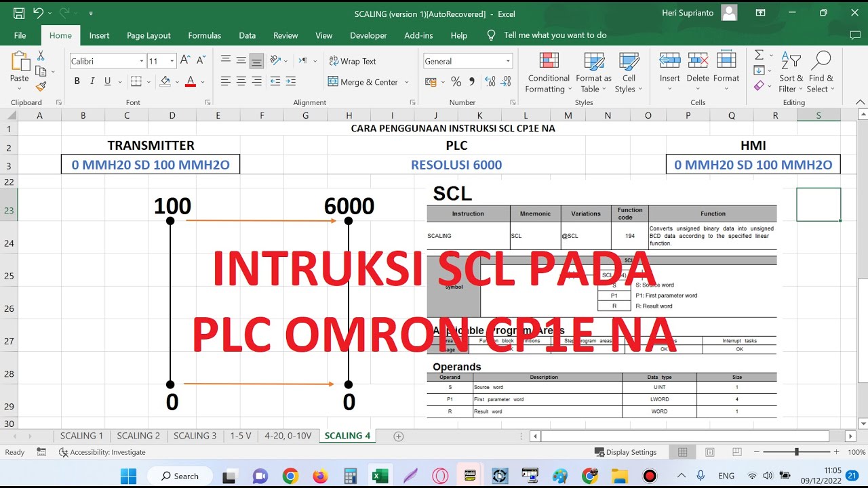
Task: Apply Comma Style format
Action: pos(471,82)
